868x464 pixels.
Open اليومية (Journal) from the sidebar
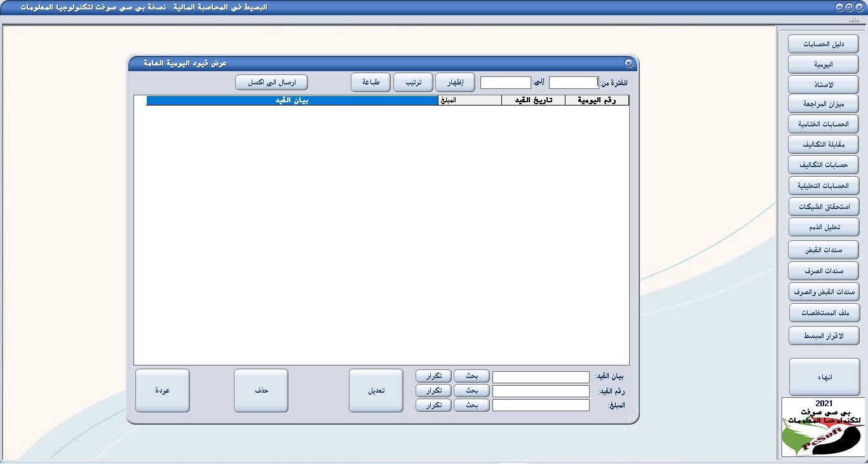[x=824, y=64]
